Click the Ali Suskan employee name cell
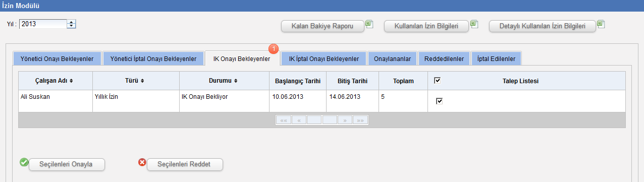Viewport: 644px width, 182px height. [56, 101]
